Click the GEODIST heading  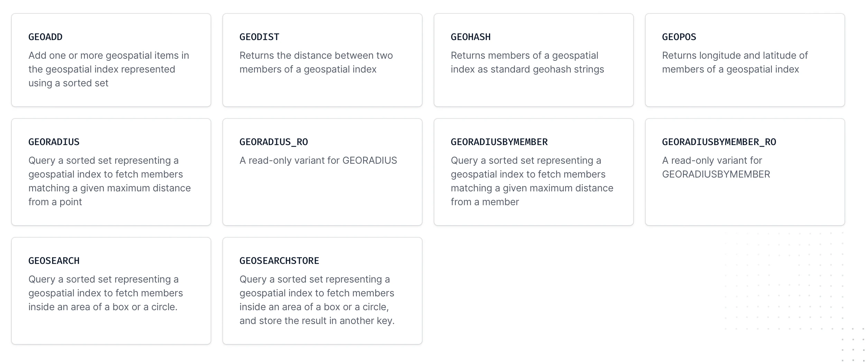click(259, 37)
